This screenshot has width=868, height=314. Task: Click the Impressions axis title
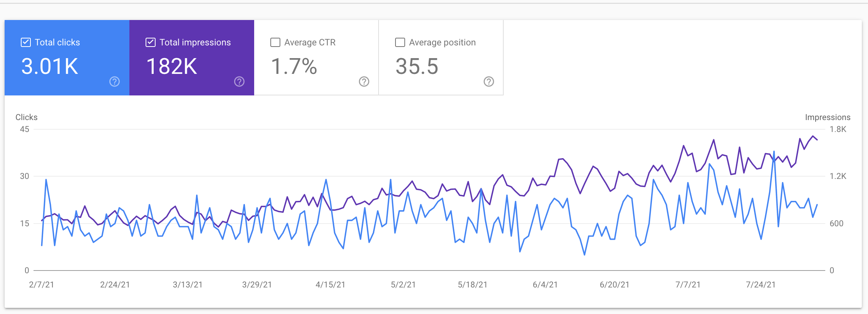[828, 117]
